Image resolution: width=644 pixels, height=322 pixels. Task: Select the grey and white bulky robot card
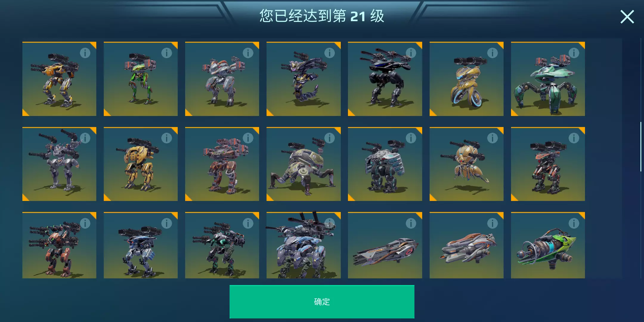(x=222, y=79)
